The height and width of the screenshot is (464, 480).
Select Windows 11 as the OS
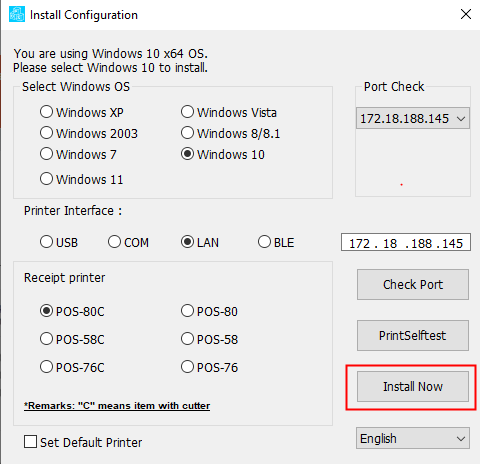coord(81,179)
